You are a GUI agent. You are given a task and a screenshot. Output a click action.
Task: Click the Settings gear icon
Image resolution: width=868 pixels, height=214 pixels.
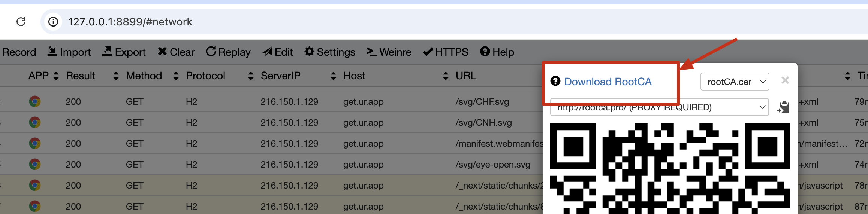click(309, 51)
